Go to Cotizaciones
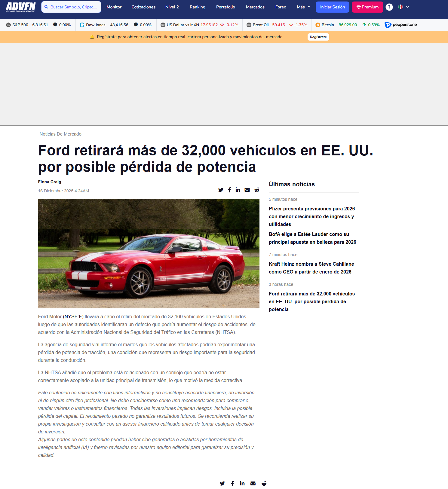This screenshot has height=489, width=448. point(143,7)
